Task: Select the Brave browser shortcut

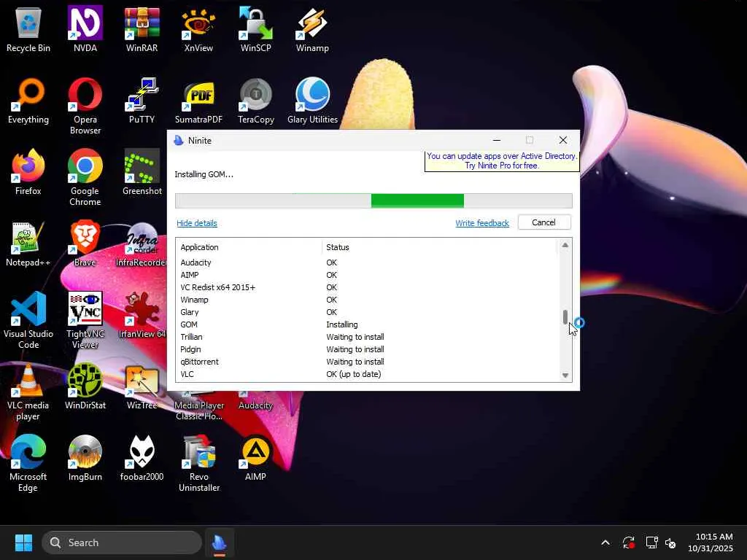Action: [x=85, y=244]
